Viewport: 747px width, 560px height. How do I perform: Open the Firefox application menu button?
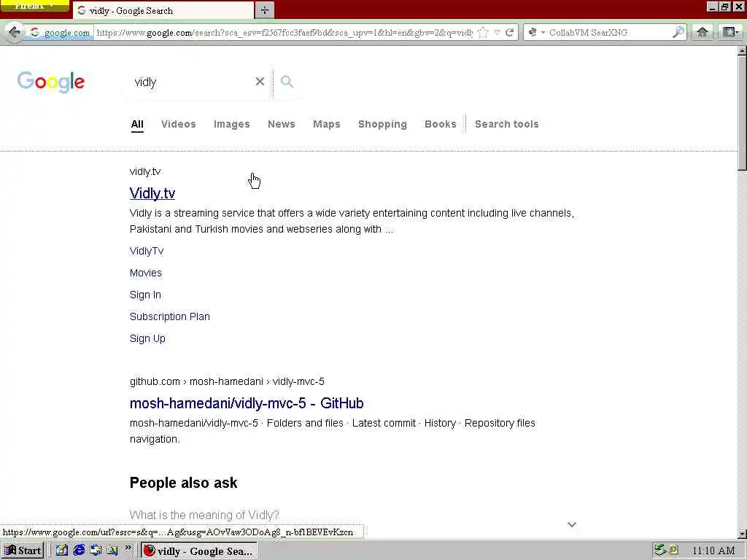(x=34, y=6)
